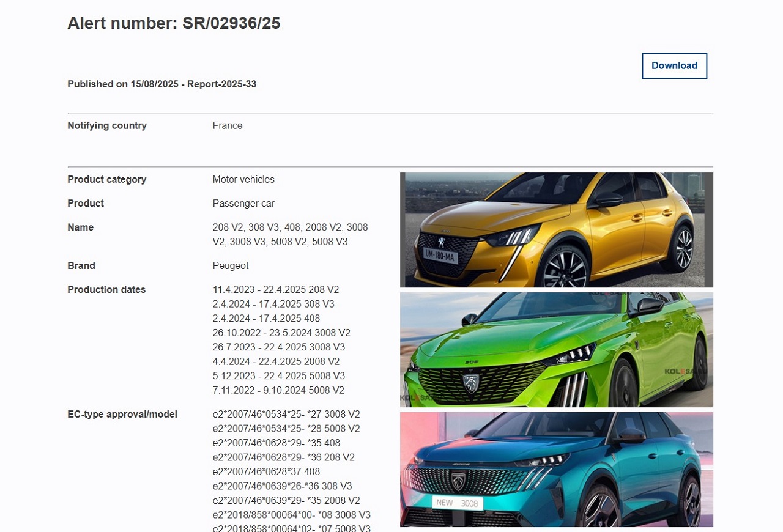The image size is (783, 532).
Task: Select approval e2*2007/46*0639*26-*36 308 V3
Action: coord(283,486)
